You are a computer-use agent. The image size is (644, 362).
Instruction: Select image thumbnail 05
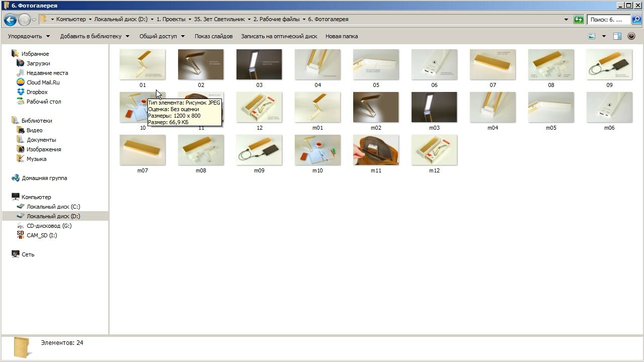(x=376, y=64)
